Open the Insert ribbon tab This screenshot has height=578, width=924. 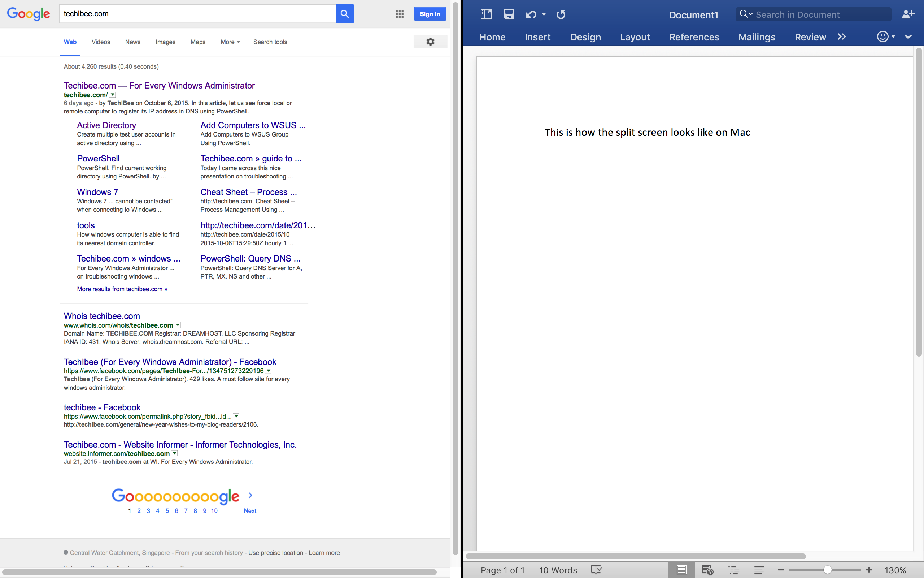(x=537, y=37)
